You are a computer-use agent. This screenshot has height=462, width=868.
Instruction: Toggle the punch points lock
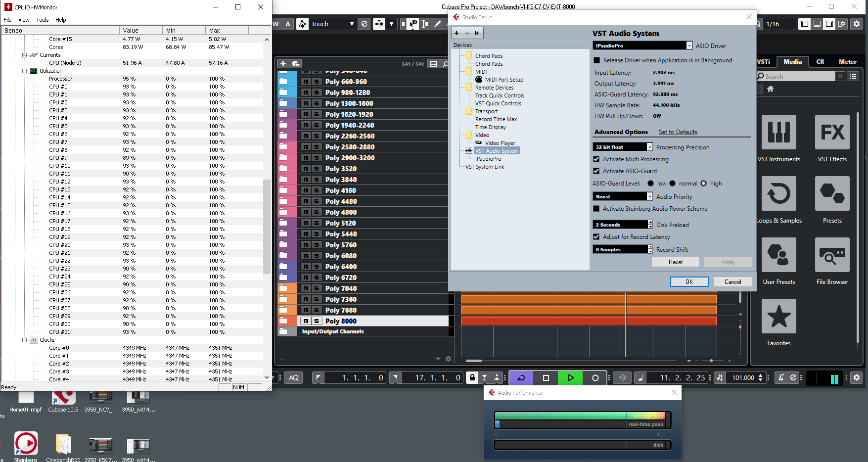(x=472, y=378)
